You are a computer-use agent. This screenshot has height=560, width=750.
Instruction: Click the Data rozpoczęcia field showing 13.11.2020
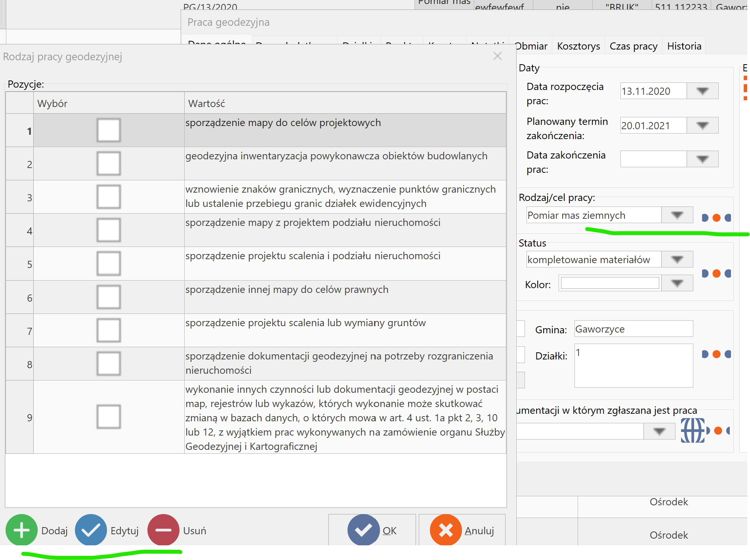(653, 91)
